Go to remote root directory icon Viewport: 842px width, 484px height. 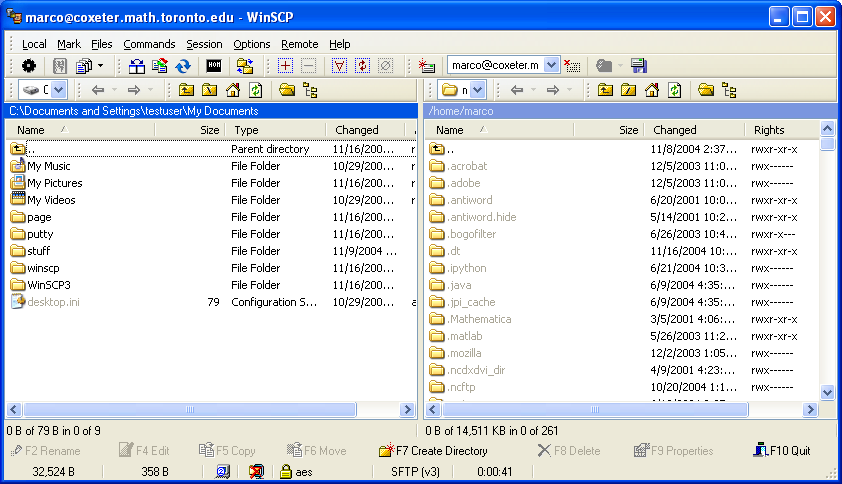click(628, 90)
